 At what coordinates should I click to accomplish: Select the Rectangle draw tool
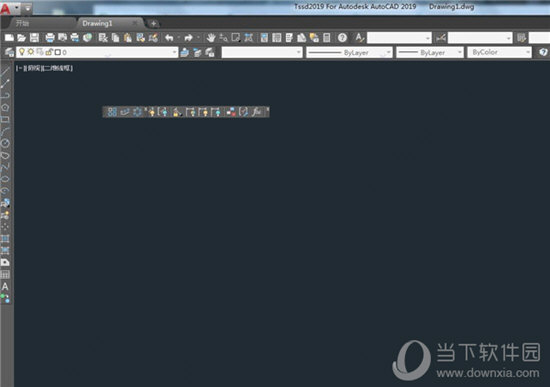[x=5, y=119]
